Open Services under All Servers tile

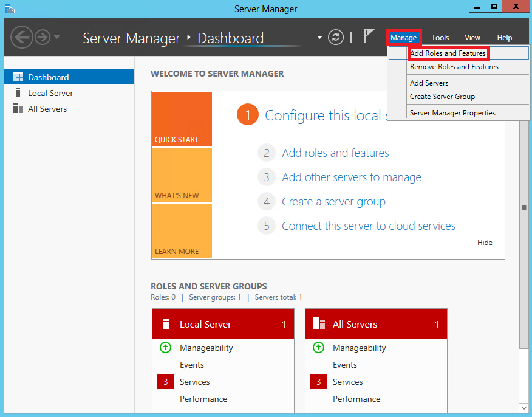click(348, 382)
